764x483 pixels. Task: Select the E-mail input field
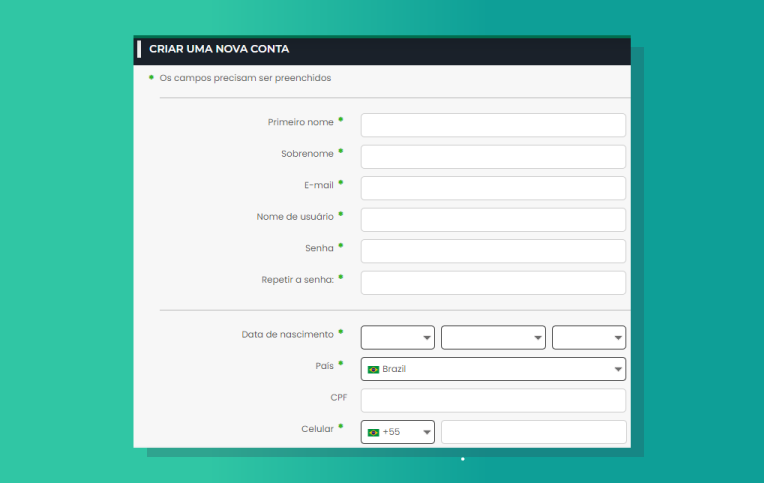point(492,188)
